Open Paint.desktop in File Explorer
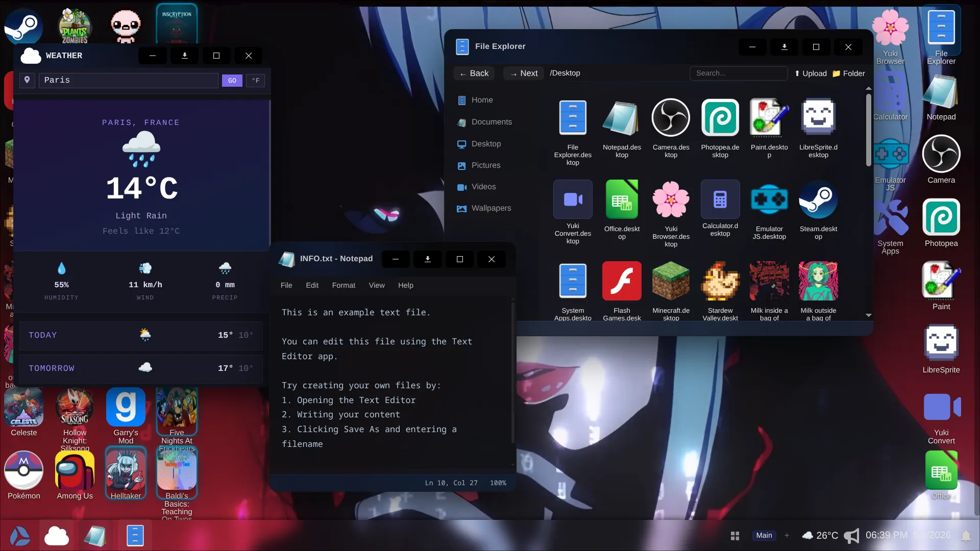The image size is (980, 551). click(x=769, y=129)
